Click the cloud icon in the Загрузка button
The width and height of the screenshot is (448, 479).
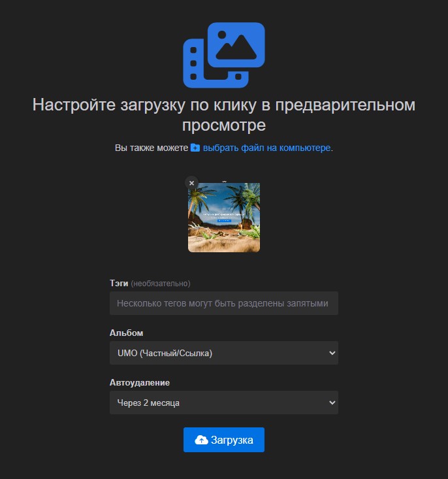pyautogui.click(x=201, y=440)
